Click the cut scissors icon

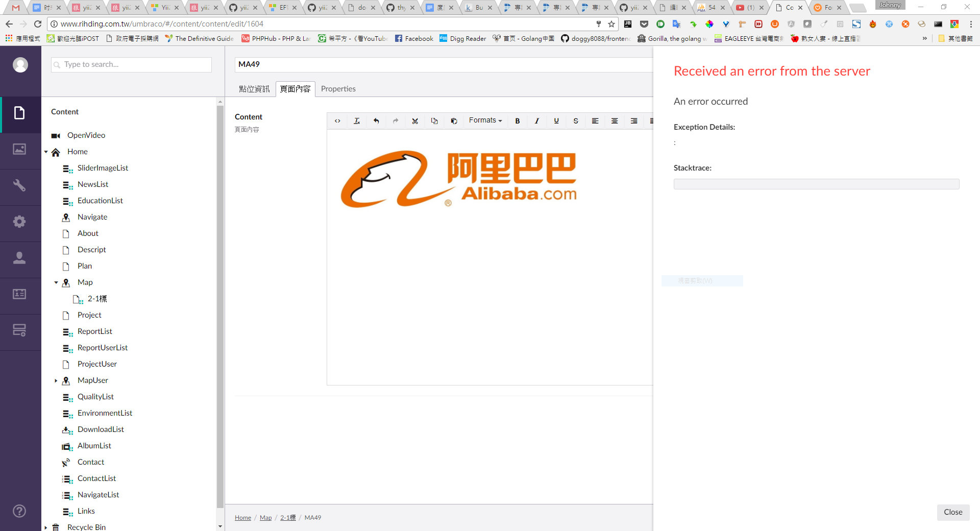(x=415, y=121)
